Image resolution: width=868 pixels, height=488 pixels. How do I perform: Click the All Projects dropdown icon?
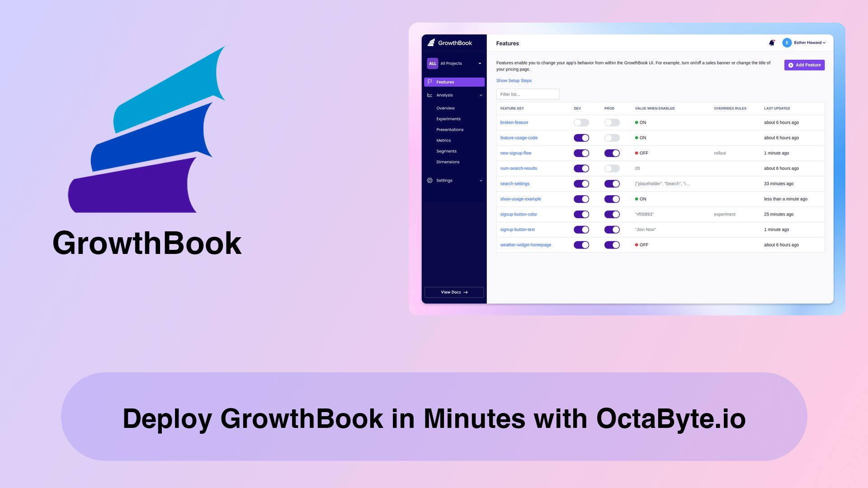480,63
